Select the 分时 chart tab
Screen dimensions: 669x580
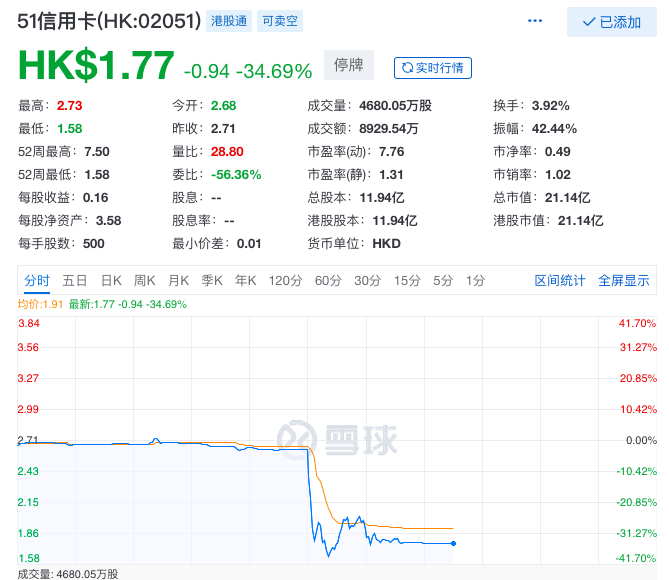[37, 280]
